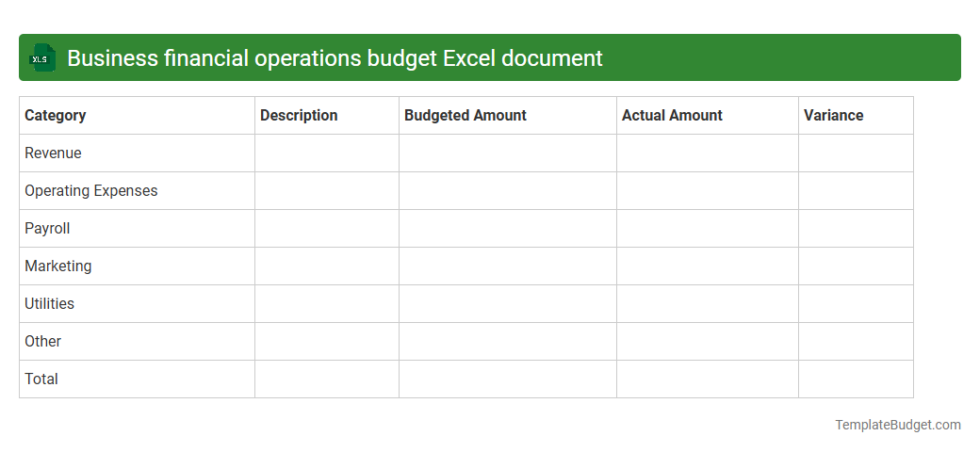980x452 pixels.
Task: Click the Payroll Actual Amount cell
Action: click(708, 229)
